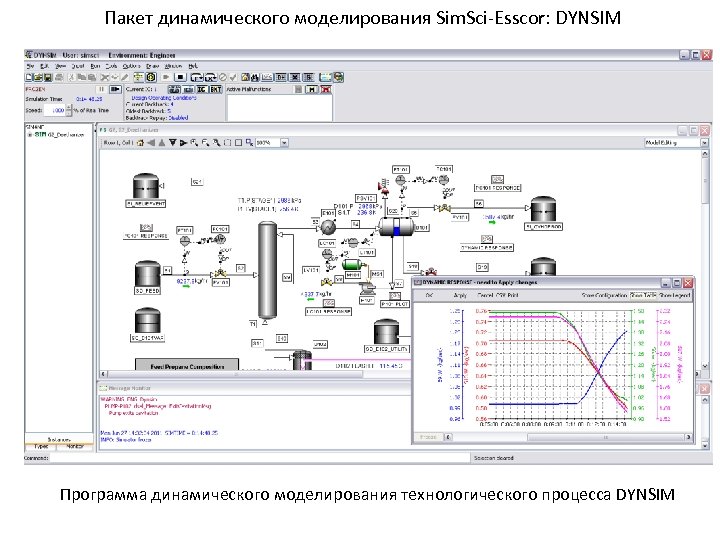Click the Freeze button below chart
Viewport: 720px width, 540px height.
[x=428, y=437]
